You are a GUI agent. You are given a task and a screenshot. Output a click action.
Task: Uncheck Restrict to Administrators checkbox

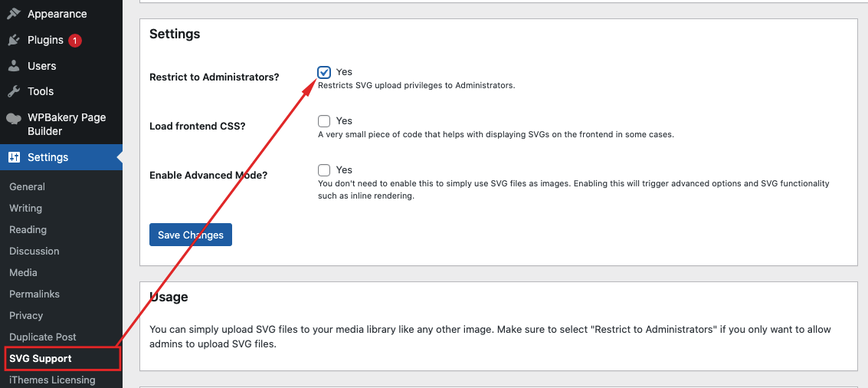[x=324, y=72]
